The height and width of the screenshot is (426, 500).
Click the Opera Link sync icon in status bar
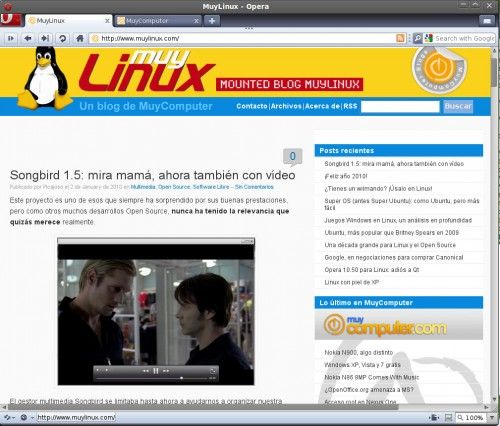pos(7,417)
